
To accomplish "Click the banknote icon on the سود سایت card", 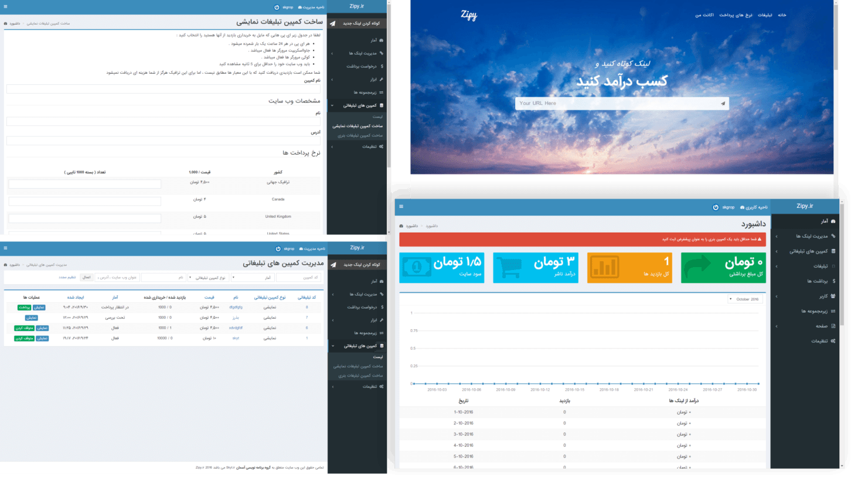I will (417, 267).
